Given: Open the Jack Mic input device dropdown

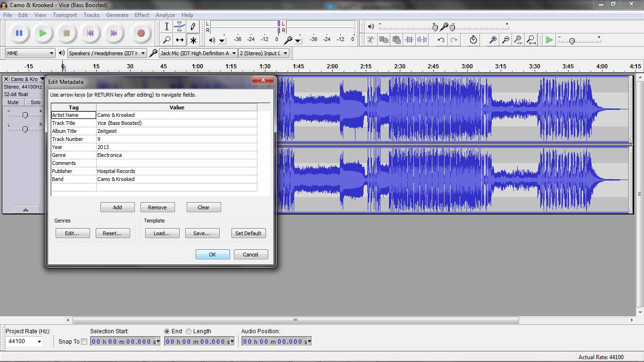Looking at the screenshot, I should (x=198, y=53).
